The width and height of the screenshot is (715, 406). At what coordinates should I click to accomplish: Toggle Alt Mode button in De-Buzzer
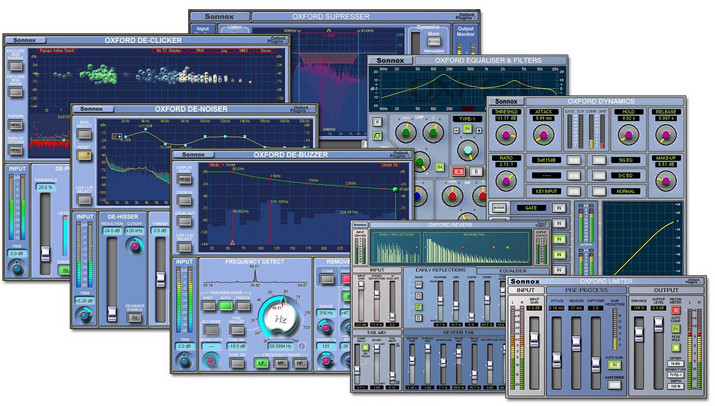coord(211,329)
